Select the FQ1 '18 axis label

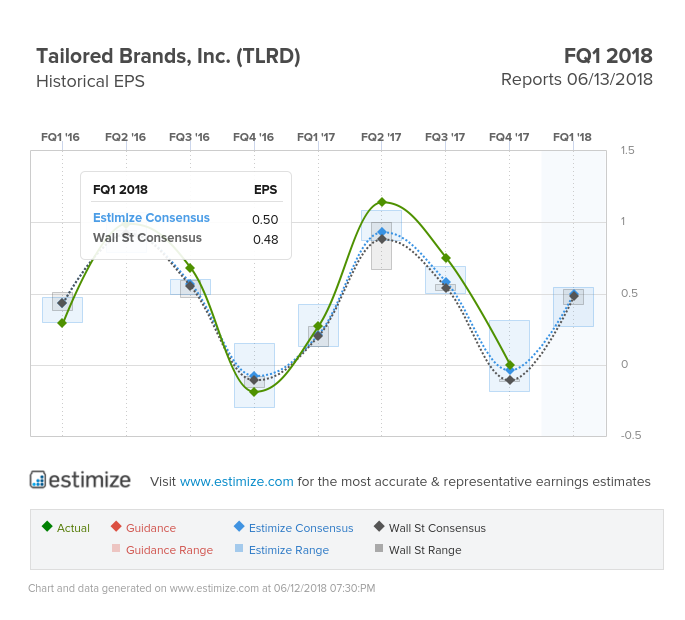click(572, 137)
